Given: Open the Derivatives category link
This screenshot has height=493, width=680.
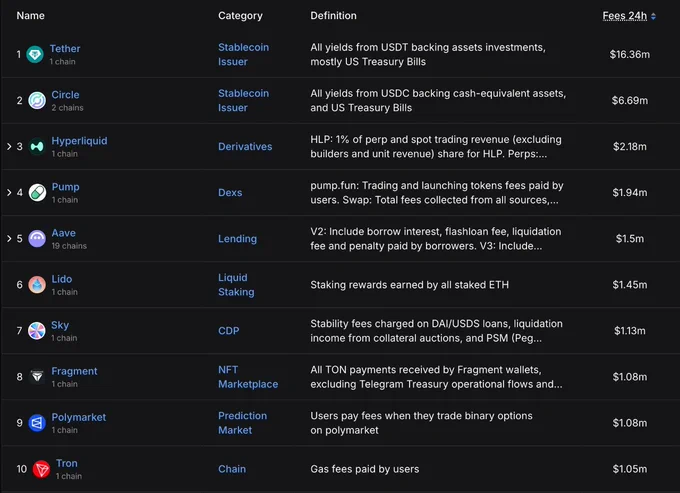Looking at the screenshot, I should point(245,147).
